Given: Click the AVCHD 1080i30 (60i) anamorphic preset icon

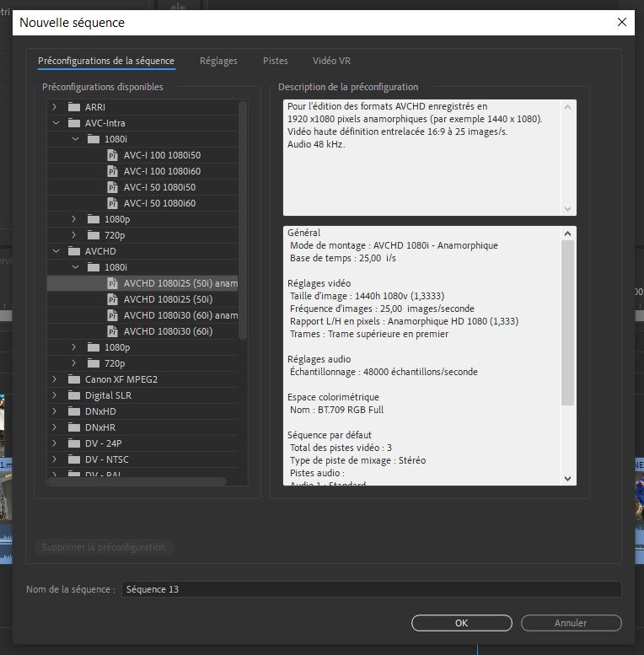Looking at the screenshot, I should pos(113,315).
